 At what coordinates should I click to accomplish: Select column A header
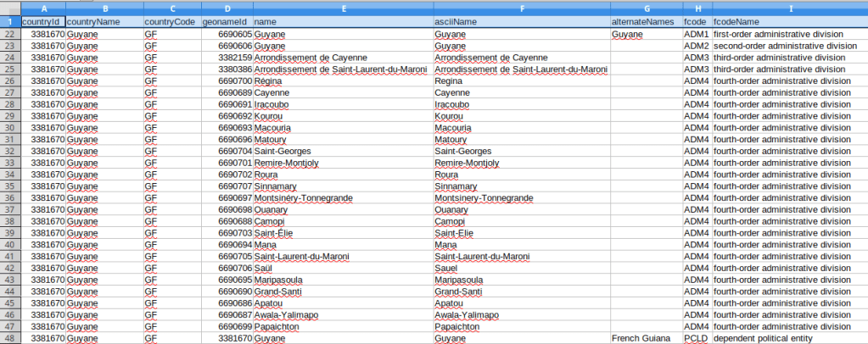(43, 7)
